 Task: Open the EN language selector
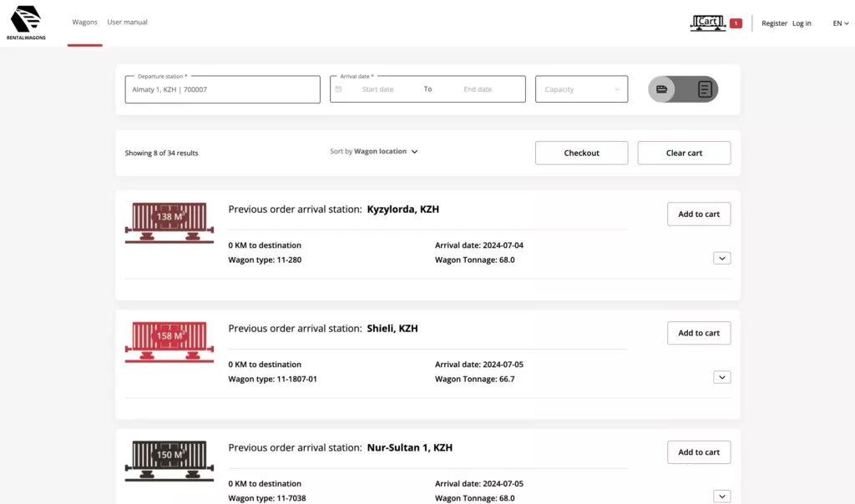click(x=840, y=23)
